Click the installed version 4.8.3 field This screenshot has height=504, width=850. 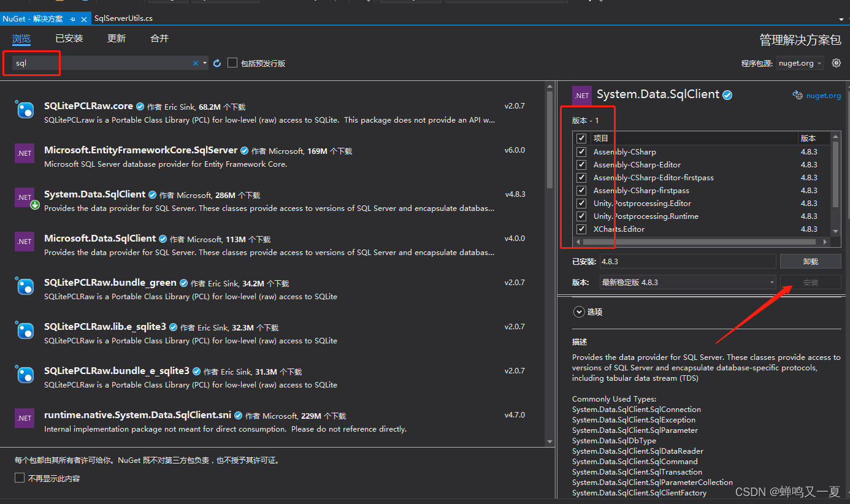coord(687,261)
